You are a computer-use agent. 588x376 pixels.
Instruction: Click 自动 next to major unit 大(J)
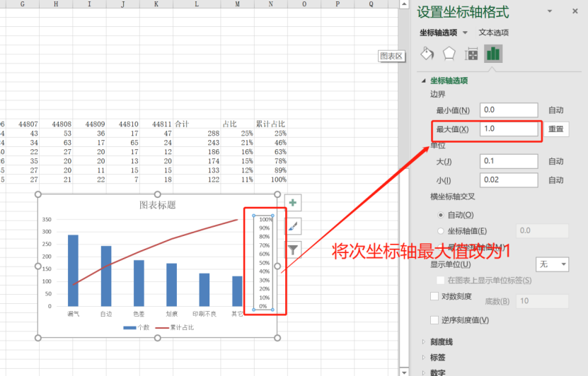555,161
